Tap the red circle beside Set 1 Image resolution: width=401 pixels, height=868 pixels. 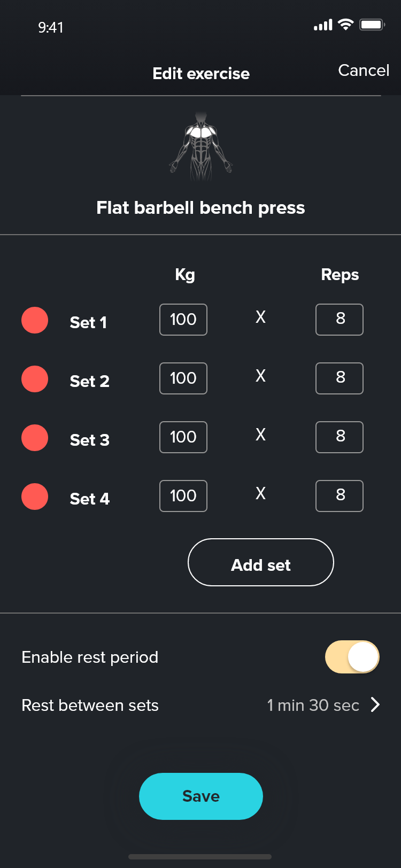[x=35, y=320]
